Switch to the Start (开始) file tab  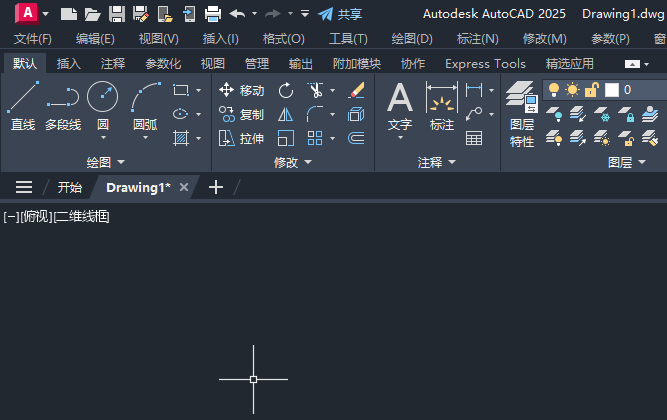pyautogui.click(x=70, y=187)
